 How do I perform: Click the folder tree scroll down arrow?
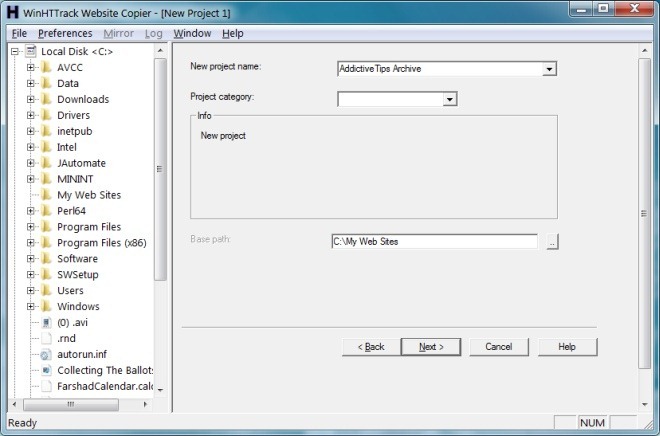pos(160,390)
